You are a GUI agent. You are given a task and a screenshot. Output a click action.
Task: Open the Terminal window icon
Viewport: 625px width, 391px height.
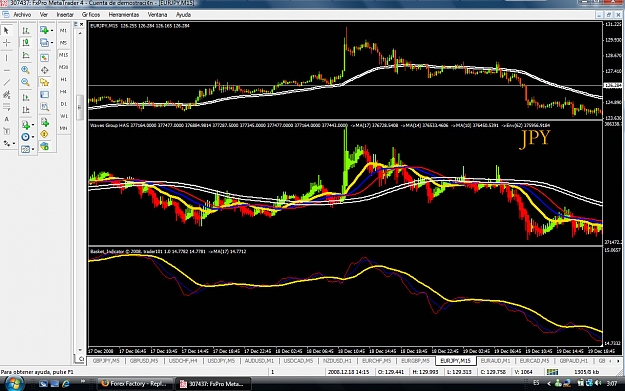[x=45, y=95]
